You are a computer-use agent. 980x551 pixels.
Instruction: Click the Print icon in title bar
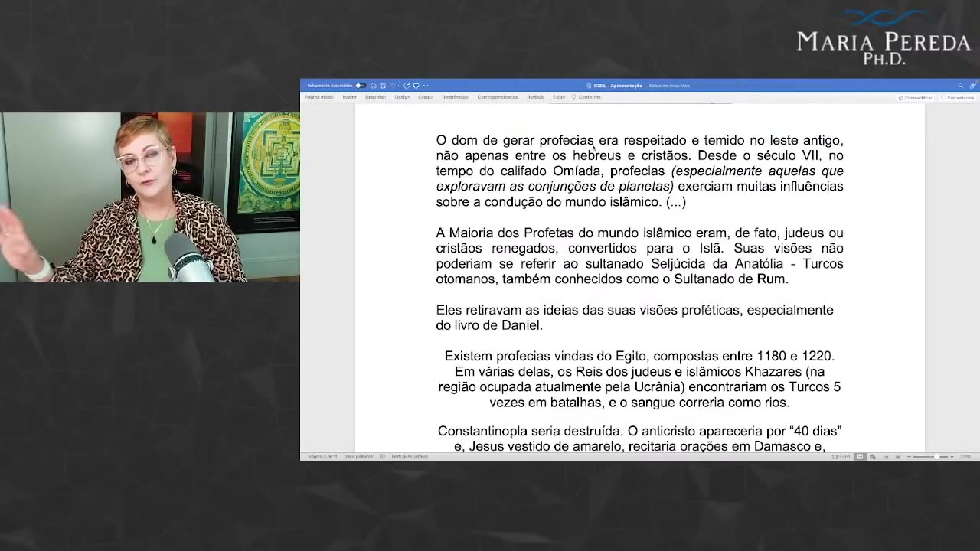416,86
